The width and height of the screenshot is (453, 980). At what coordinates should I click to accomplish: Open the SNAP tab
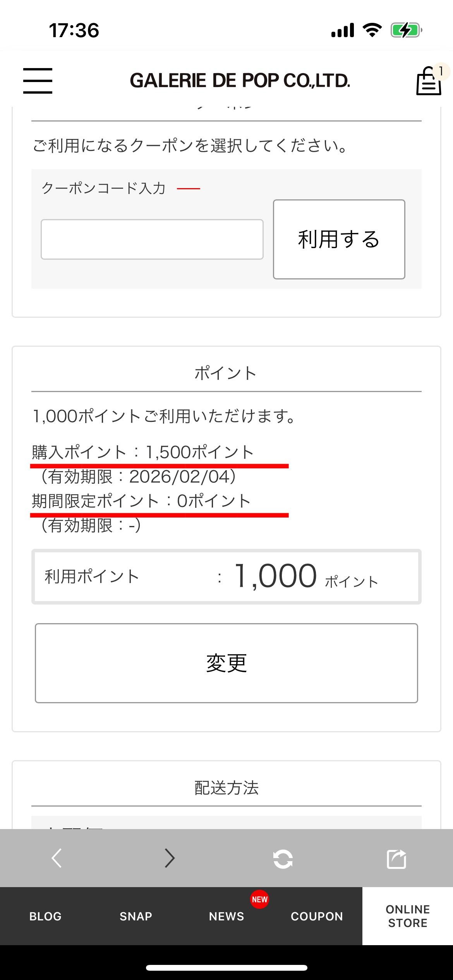coord(136,916)
